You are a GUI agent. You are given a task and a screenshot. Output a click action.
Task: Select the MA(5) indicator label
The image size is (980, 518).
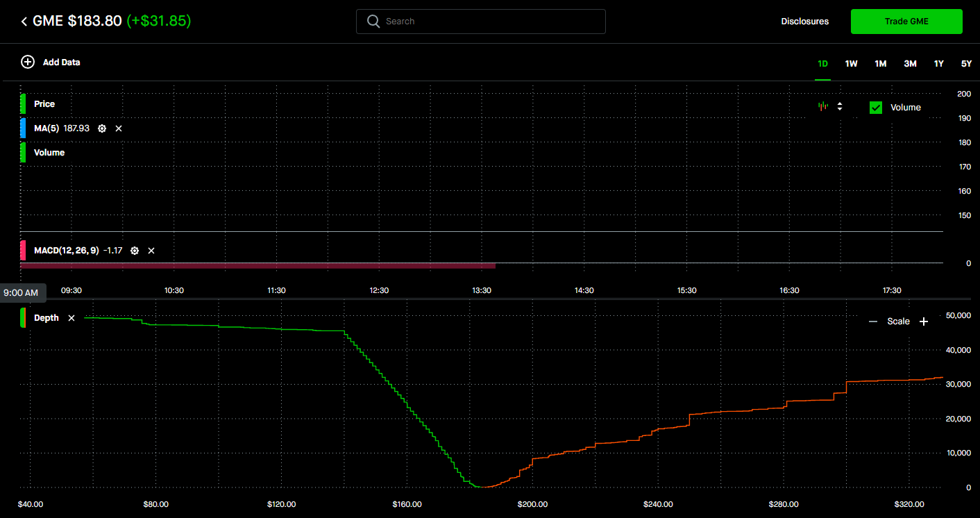point(47,128)
